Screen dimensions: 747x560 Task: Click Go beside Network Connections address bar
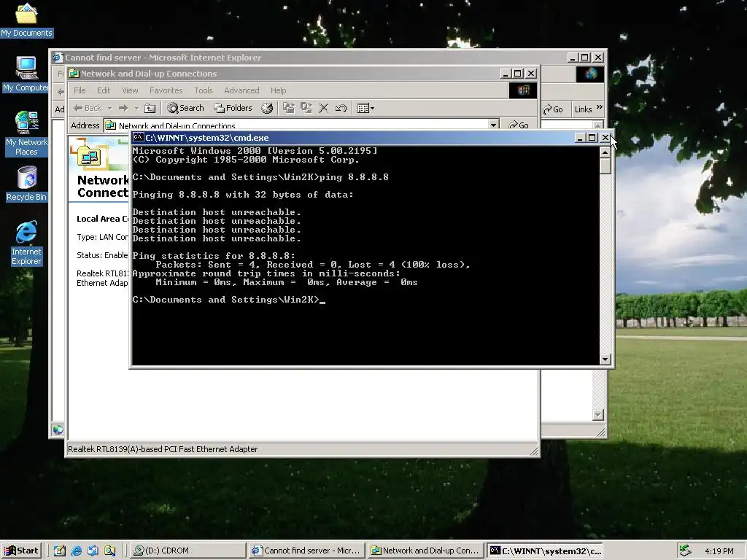click(519, 125)
